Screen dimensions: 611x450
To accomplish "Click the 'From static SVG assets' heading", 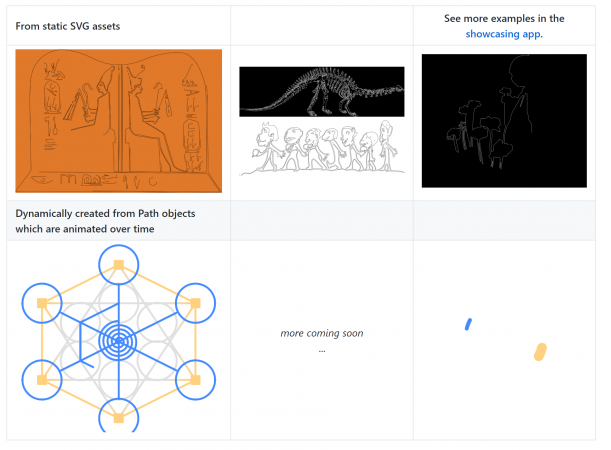I will tap(68, 25).
